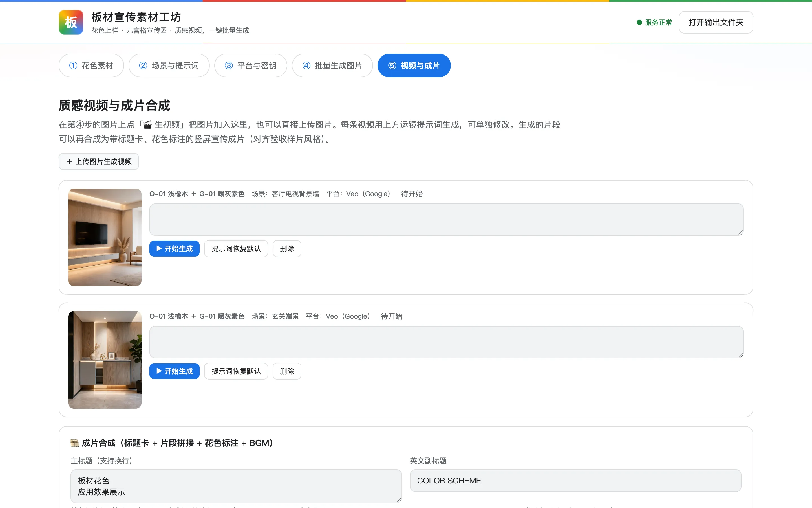Switch to the 场景与提示词 tab
812x508 pixels.
pyautogui.click(x=169, y=65)
